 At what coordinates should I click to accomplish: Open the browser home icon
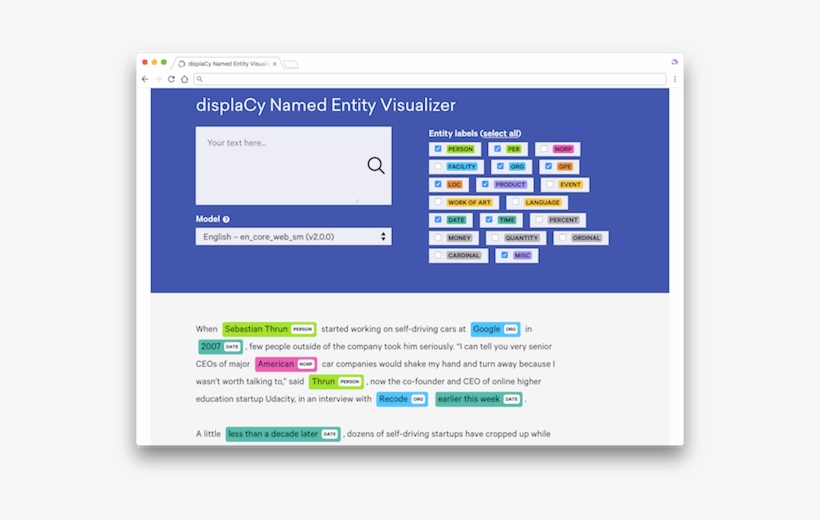coord(185,79)
